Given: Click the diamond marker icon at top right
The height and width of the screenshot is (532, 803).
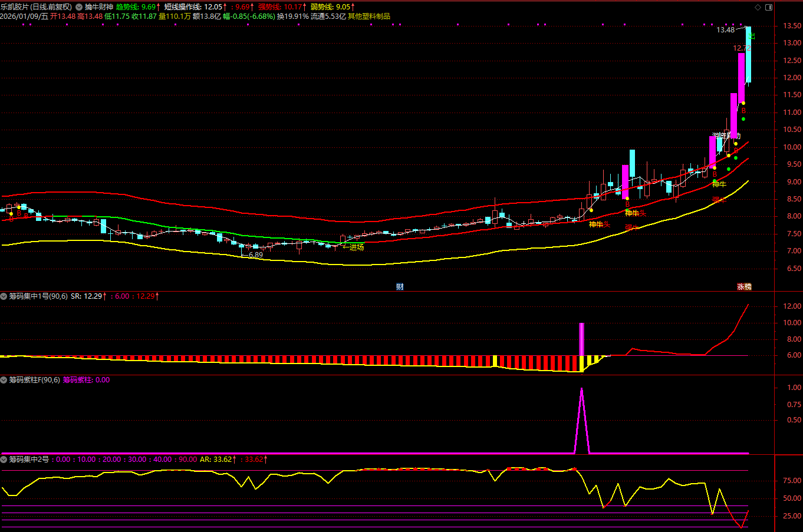Looking at the screenshot, I should point(758,7).
